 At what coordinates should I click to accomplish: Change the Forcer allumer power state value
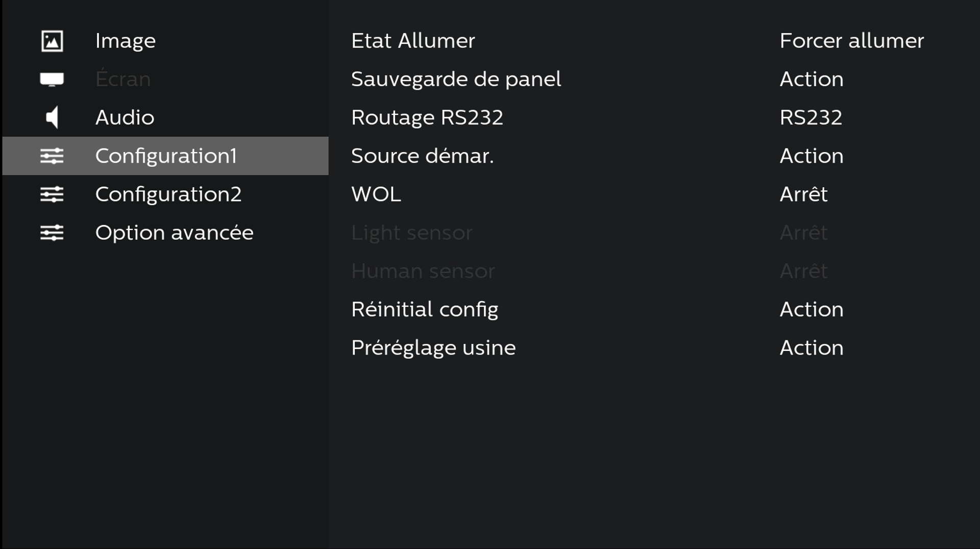[851, 41]
